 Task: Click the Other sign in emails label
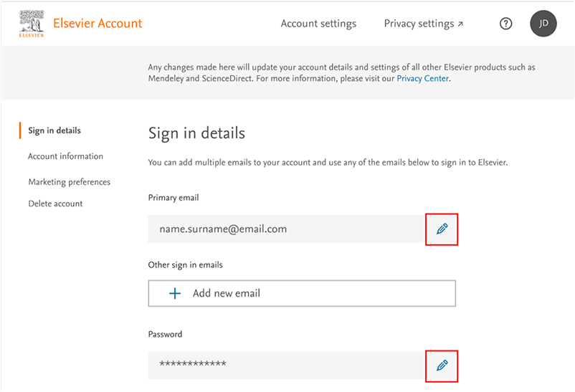coord(185,264)
